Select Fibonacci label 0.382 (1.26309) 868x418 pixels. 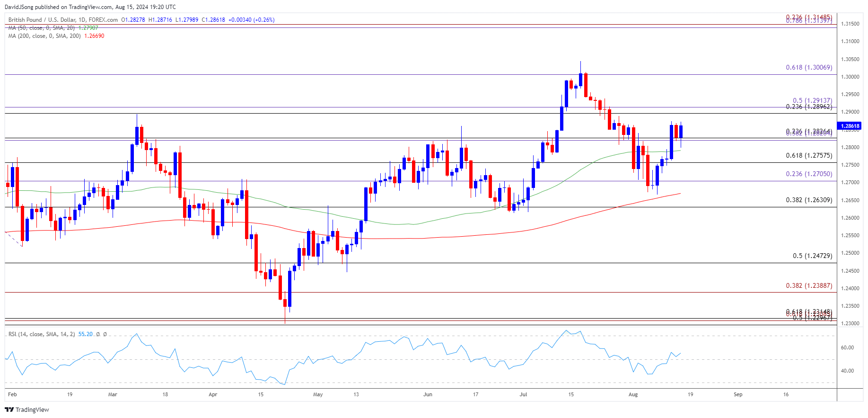click(809, 200)
